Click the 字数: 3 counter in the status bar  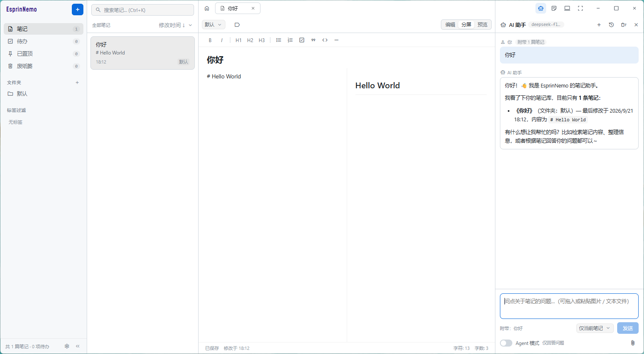[x=481, y=348]
